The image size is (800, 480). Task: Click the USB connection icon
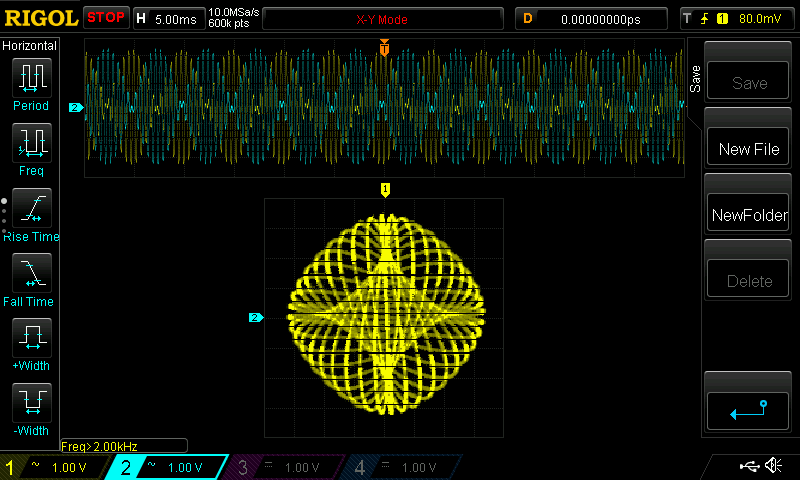click(x=748, y=466)
